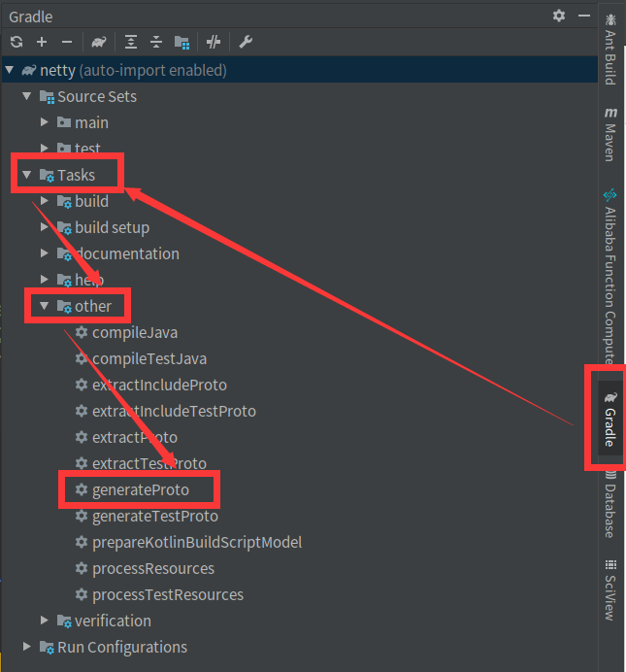Open the Gradle panel gear options
Screen dimensions: 626x672
(559, 16)
